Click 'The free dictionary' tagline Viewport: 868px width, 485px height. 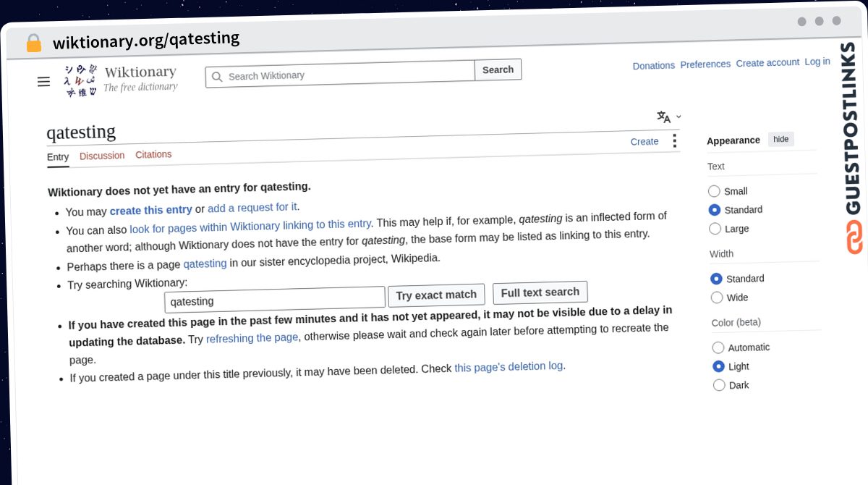coord(140,87)
